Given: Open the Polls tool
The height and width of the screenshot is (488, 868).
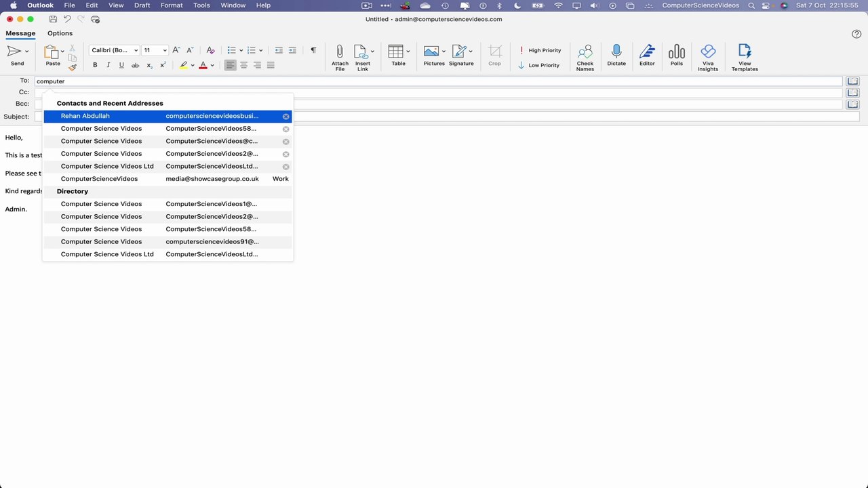Looking at the screenshot, I should pyautogui.click(x=676, y=52).
